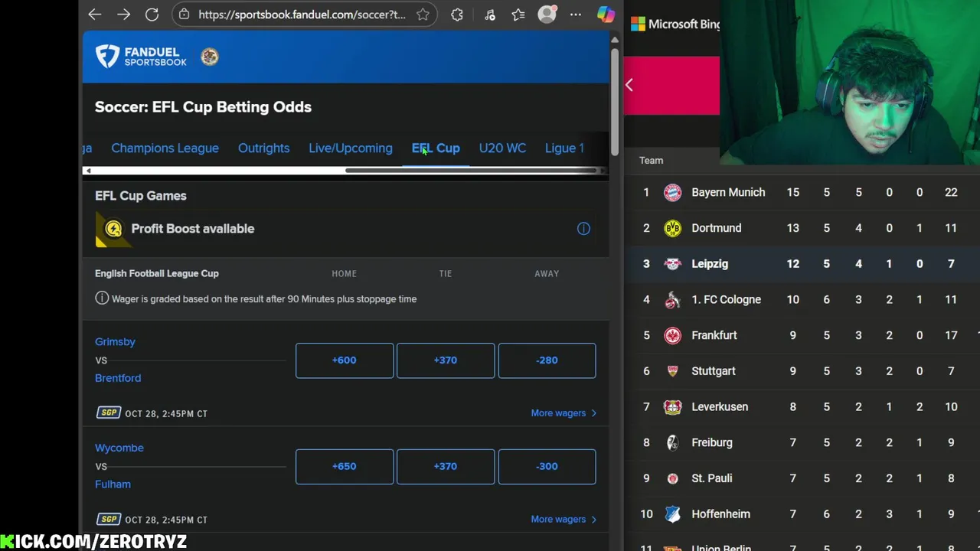Select the Frankfurt team name
Viewport: 980px width, 551px height.
714,335
